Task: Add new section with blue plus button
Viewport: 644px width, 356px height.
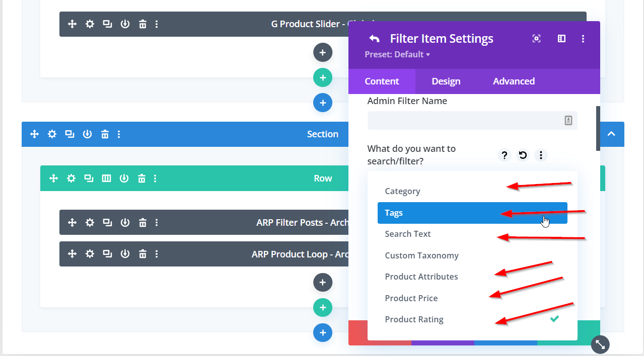Action: 323,333
